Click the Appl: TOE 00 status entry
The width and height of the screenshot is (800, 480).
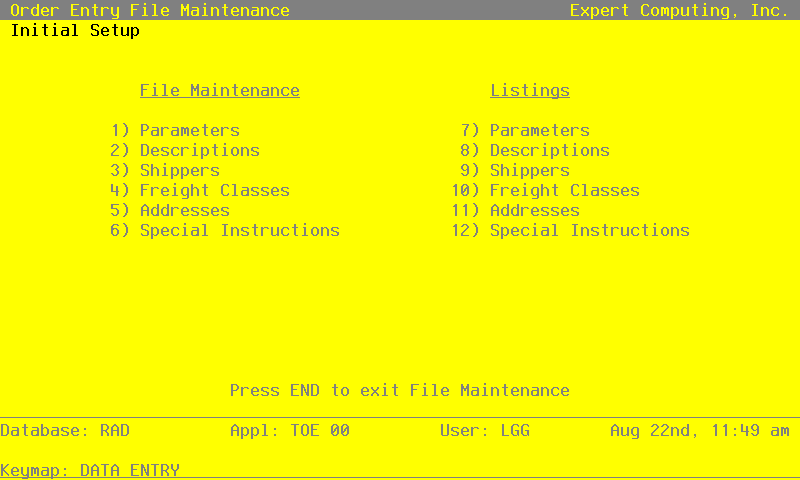(x=290, y=431)
